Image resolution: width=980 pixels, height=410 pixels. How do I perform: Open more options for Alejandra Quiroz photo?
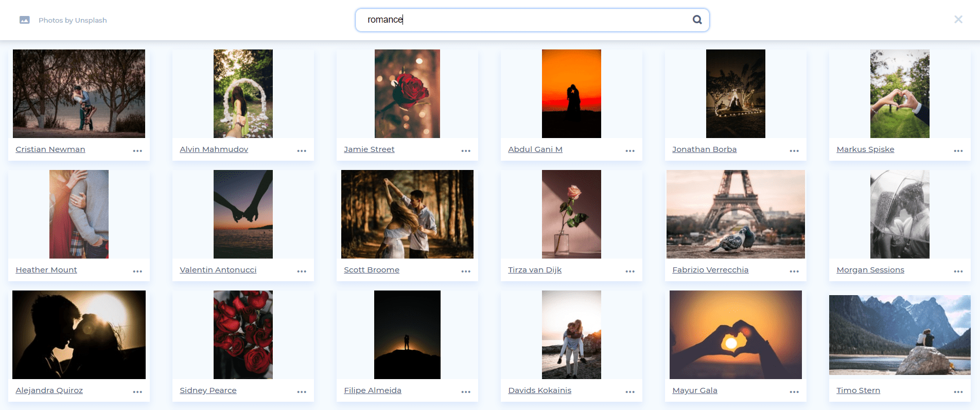click(137, 392)
